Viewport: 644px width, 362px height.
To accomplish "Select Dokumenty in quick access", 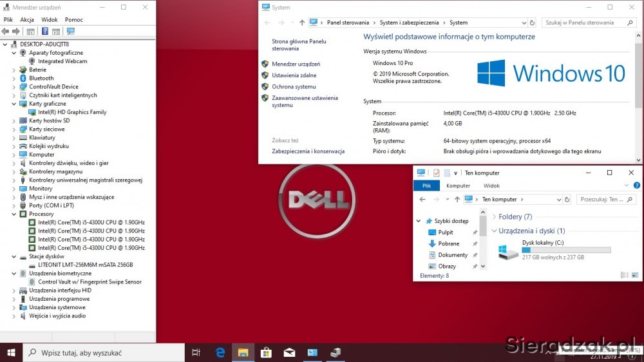I will coord(453,255).
